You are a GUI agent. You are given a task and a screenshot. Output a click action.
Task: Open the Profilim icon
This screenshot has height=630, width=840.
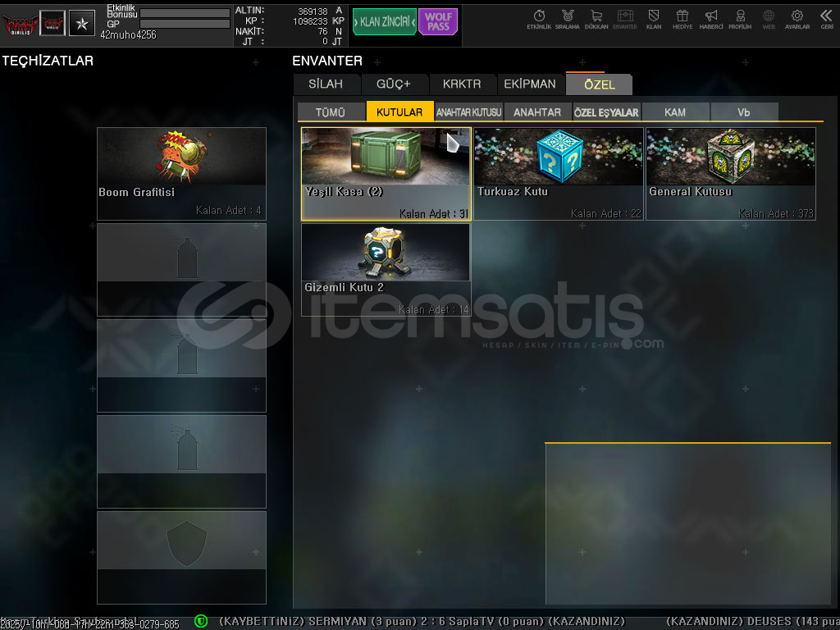tap(740, 20)
